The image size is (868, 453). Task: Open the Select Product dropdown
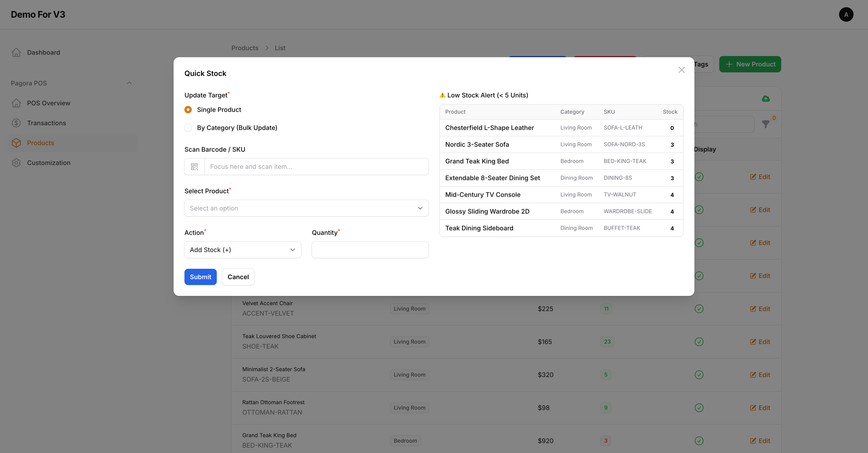306,208
